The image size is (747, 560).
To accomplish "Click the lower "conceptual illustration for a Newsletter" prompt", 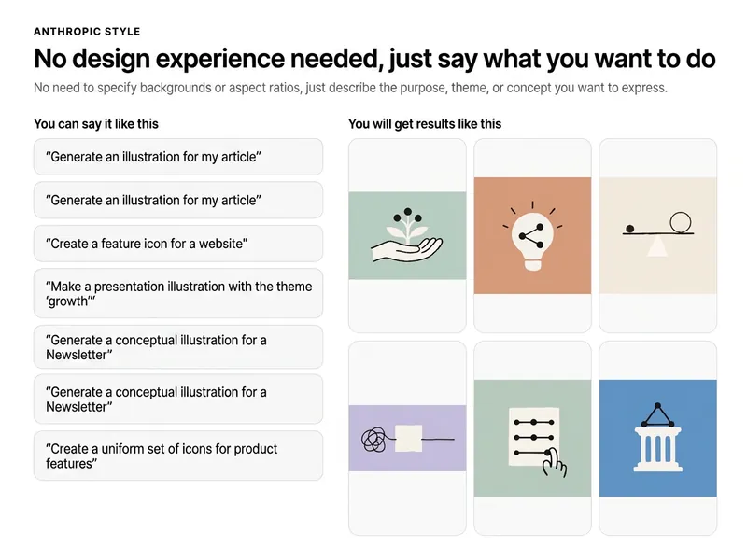I will pos(178,399).
